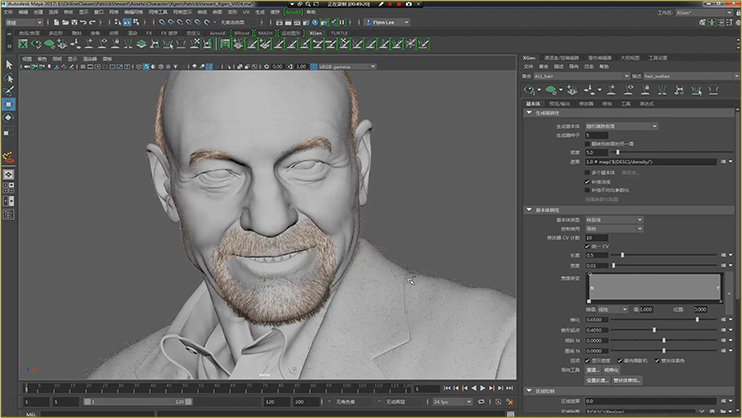Open the 生成基本体 dropdown

click(622, 126)
